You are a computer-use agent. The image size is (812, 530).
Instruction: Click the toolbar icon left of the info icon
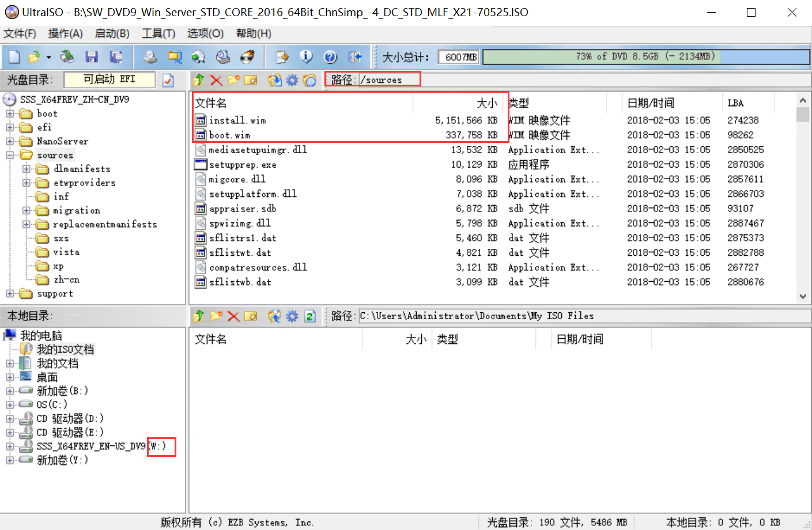tap(282, 56)
